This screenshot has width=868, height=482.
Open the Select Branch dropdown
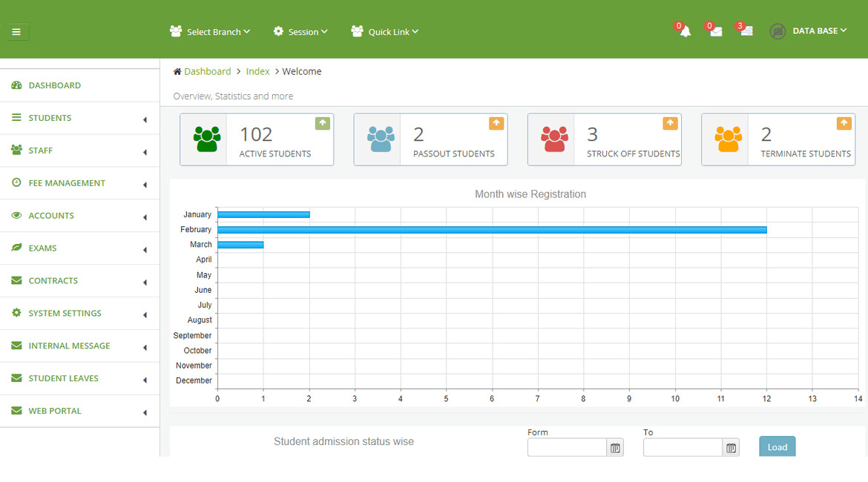210,32
